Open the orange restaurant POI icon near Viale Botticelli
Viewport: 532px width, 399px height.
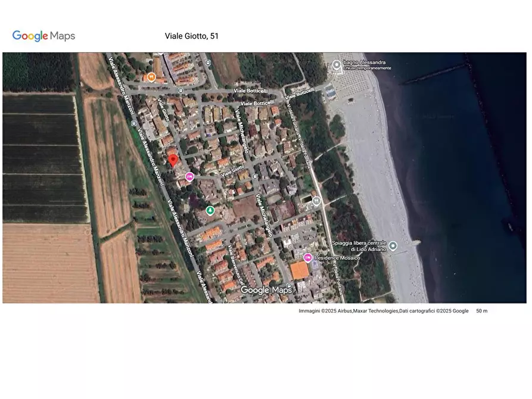(151, 76)
